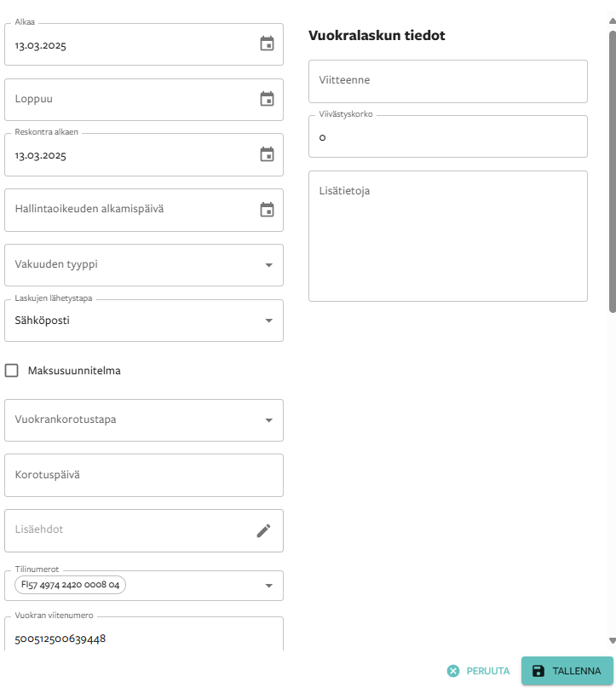616x688 pixels.
Task: Click the floppy disk save icon
Action: tap(538, 671)
